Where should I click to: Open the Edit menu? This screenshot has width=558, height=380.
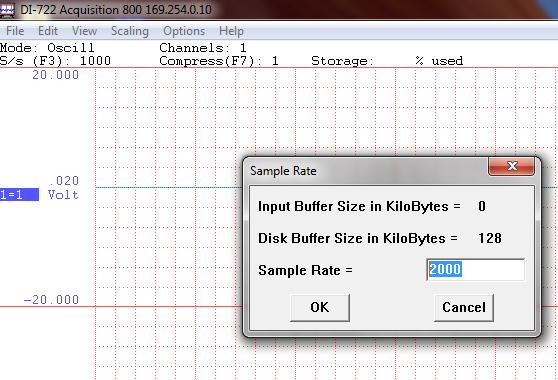pyautogui.click(x=48, y=31)
